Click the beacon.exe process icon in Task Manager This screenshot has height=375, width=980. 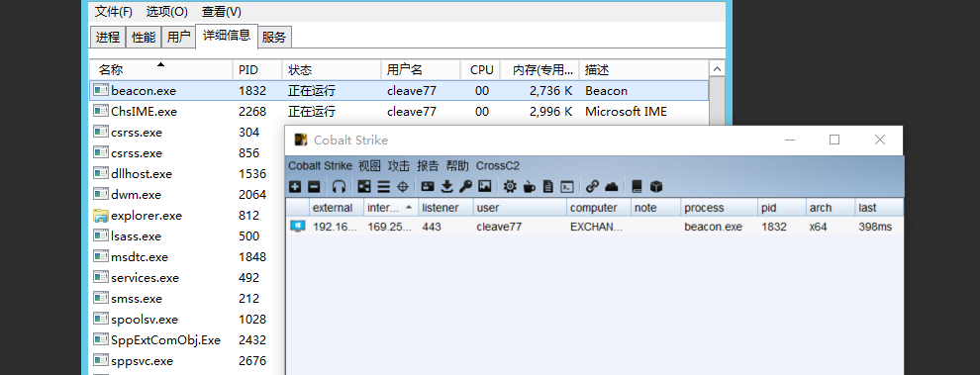pos(101,91)
